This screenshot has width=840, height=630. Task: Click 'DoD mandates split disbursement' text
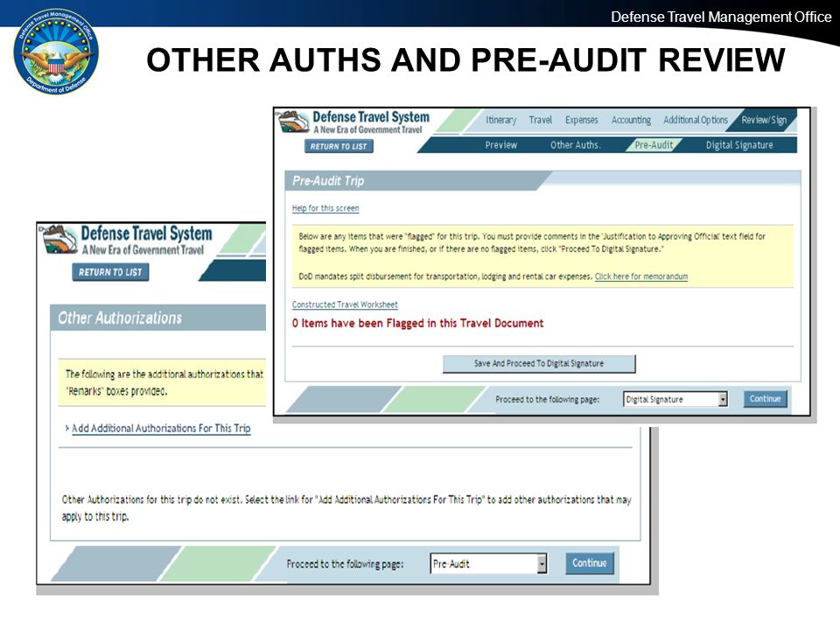[x=445, y=276]
